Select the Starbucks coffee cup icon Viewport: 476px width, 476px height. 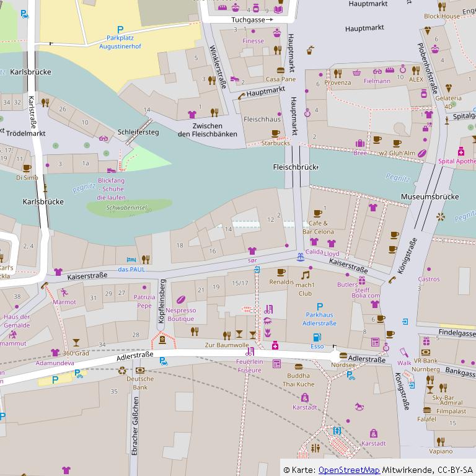tap(276, 134)
